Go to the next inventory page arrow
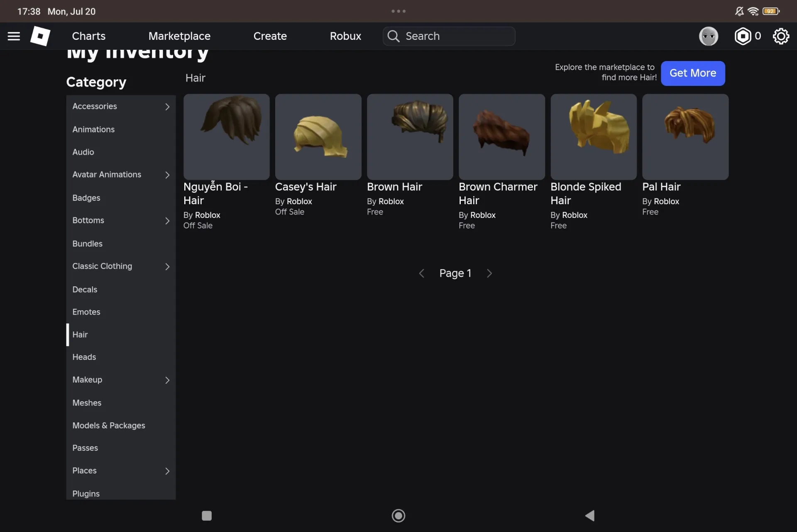This screenshot has height=532, width=797. [x=489, y=273]
